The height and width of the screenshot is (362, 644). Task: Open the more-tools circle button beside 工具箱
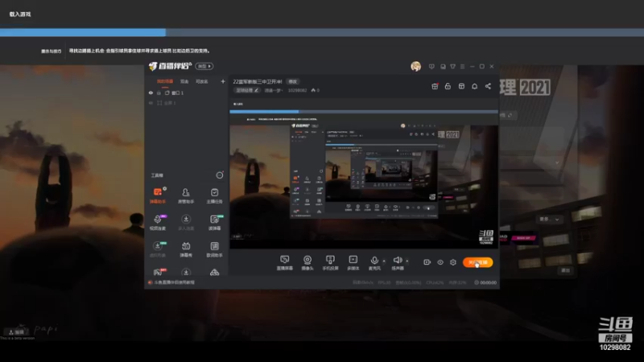[220, 175]
